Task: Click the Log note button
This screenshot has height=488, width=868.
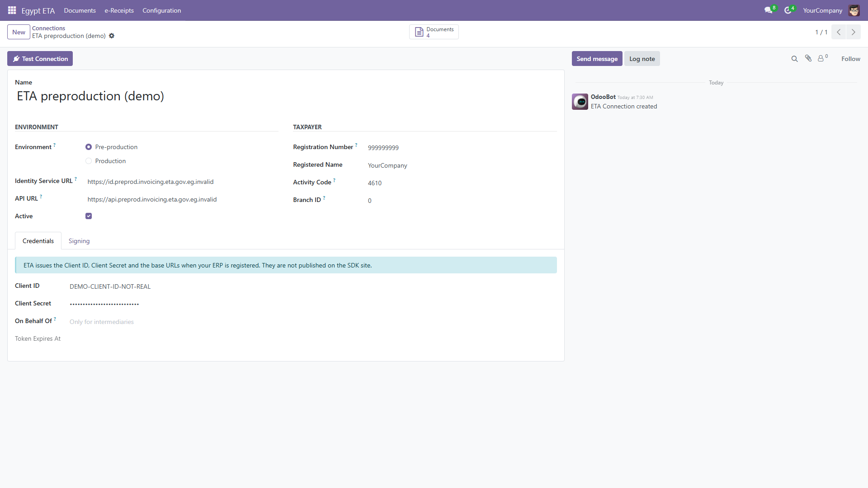Action: tap(642, 59)
